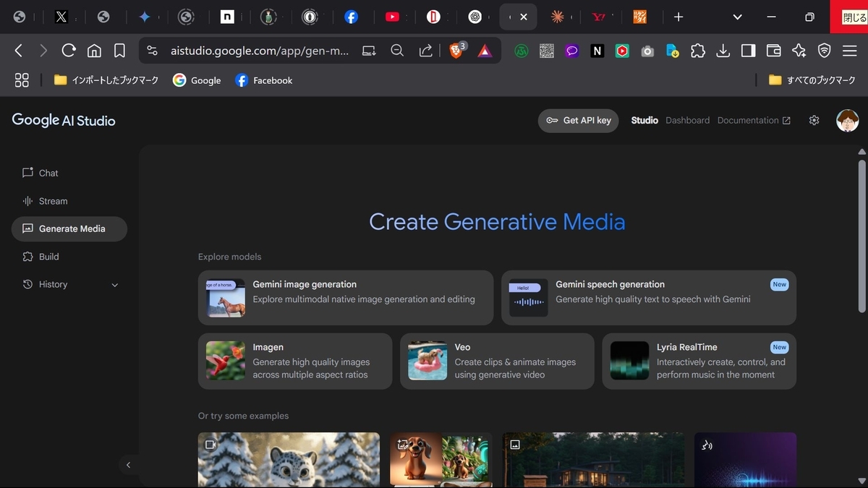Close the active browser tab

[x=524, y=17]
